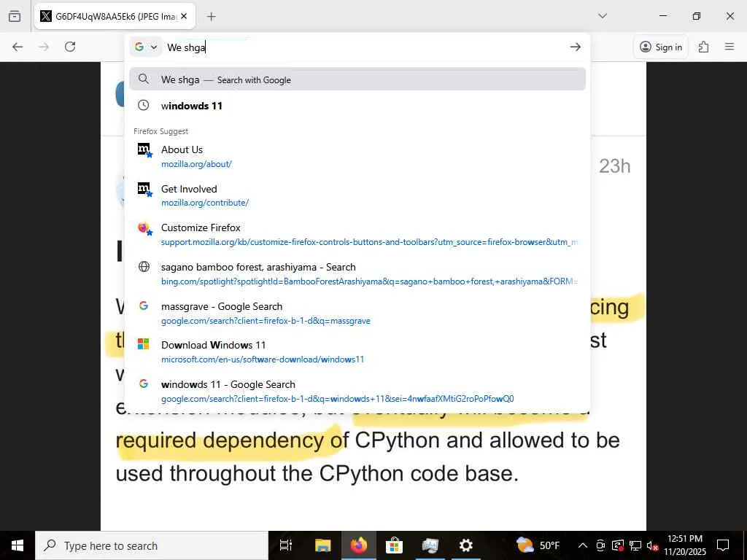Open Task View on the taskbar
The image size is (747, 560).
286,545
